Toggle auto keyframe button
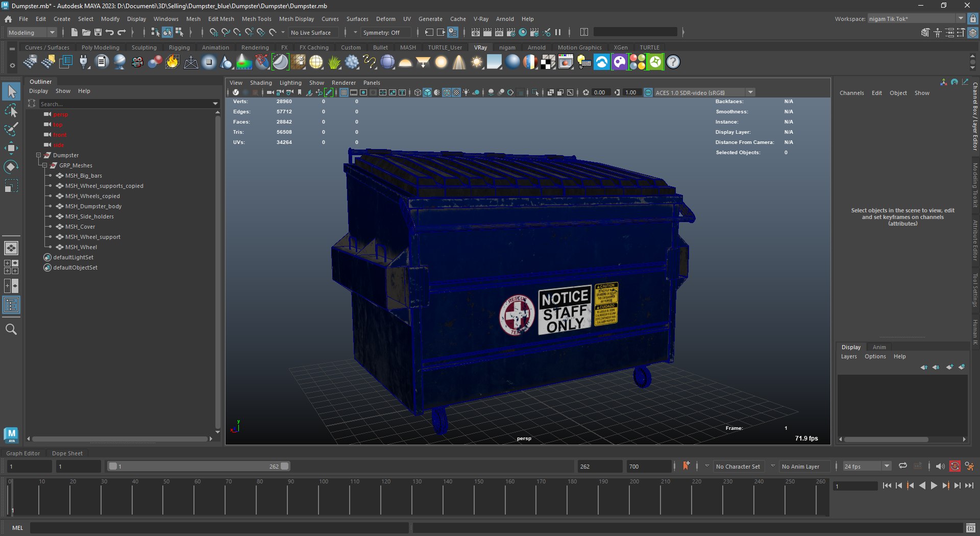 click(955, 466)
